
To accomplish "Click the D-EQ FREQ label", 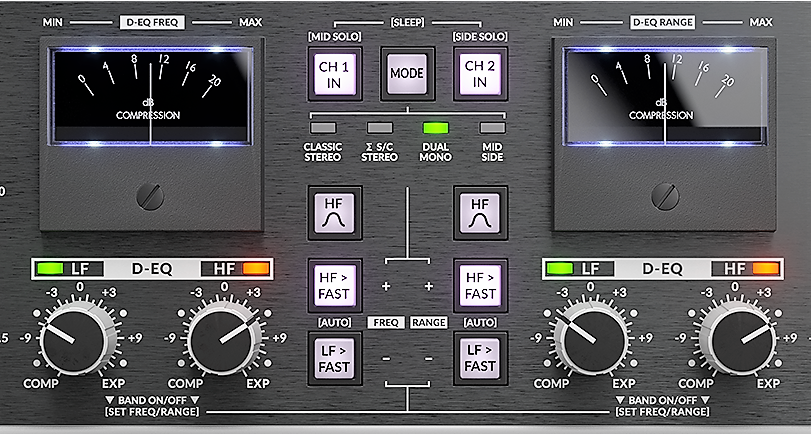I will point(152,22).
